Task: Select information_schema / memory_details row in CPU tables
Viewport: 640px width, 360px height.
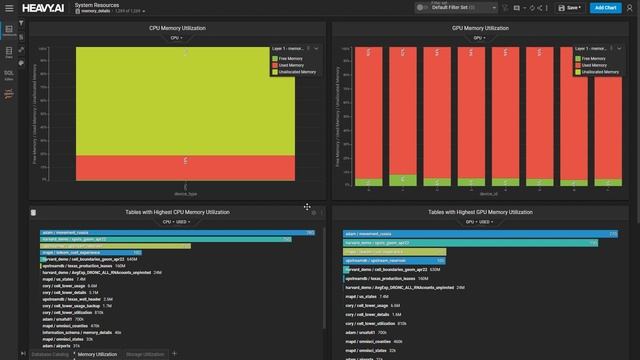Action: coord(81,333)
